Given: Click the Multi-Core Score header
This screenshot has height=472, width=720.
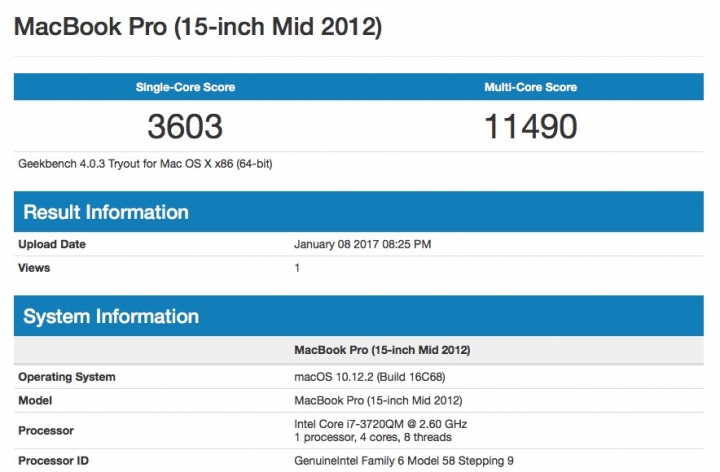Looking at the screenshot, I should coord(530,87).
